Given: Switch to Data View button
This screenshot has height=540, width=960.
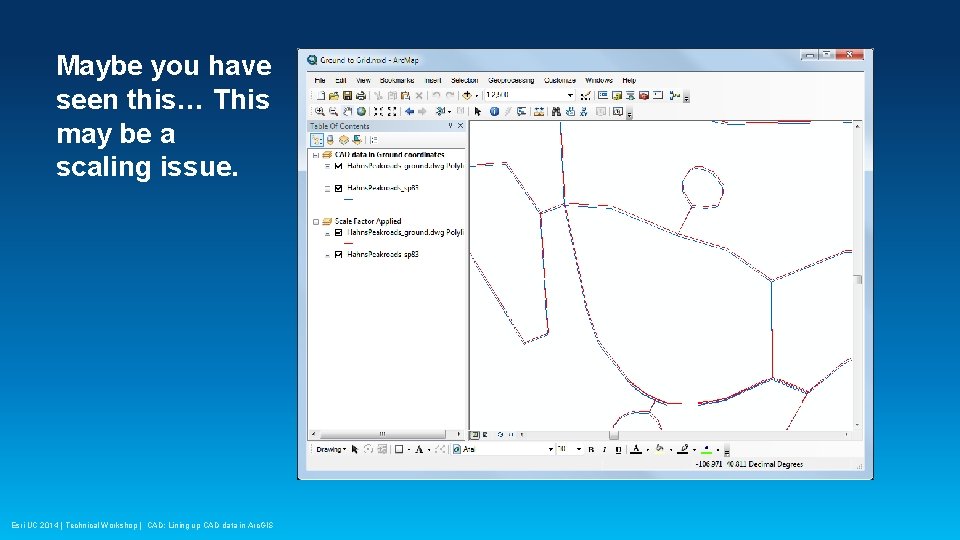Looking at the screenshot, I should point(474,435).
